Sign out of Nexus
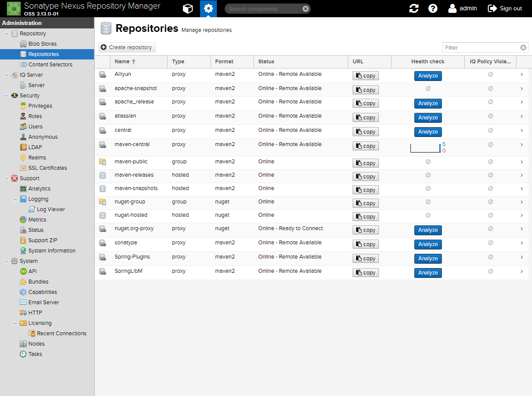Screen dimensions: 532x396 [505, 9]
